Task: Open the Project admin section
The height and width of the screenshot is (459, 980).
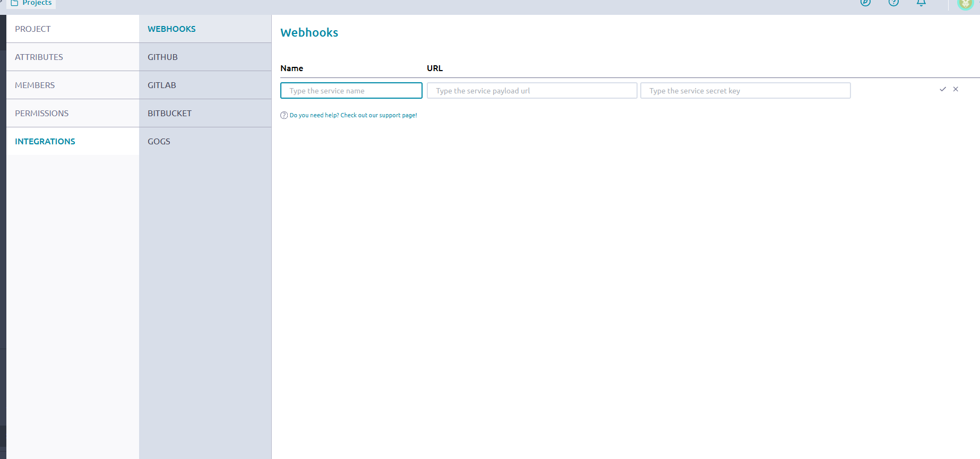Action: click(33, 29)
